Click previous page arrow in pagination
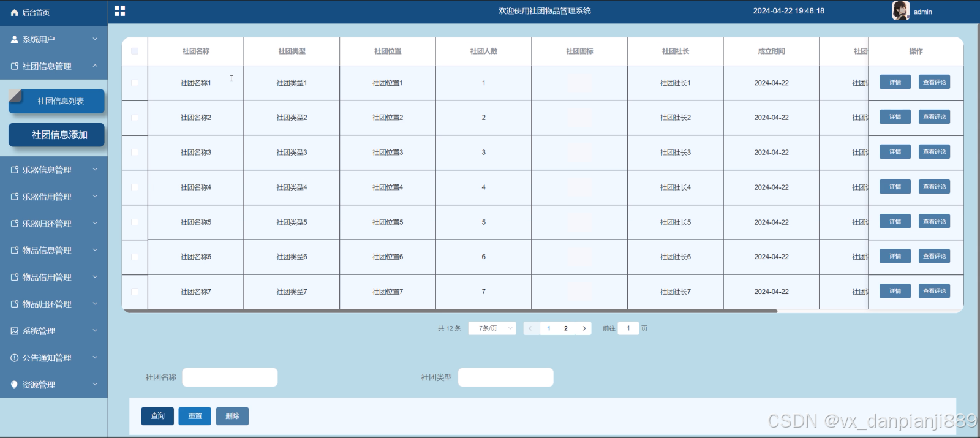This screenshot has width=980, height=438. [530, 328]
